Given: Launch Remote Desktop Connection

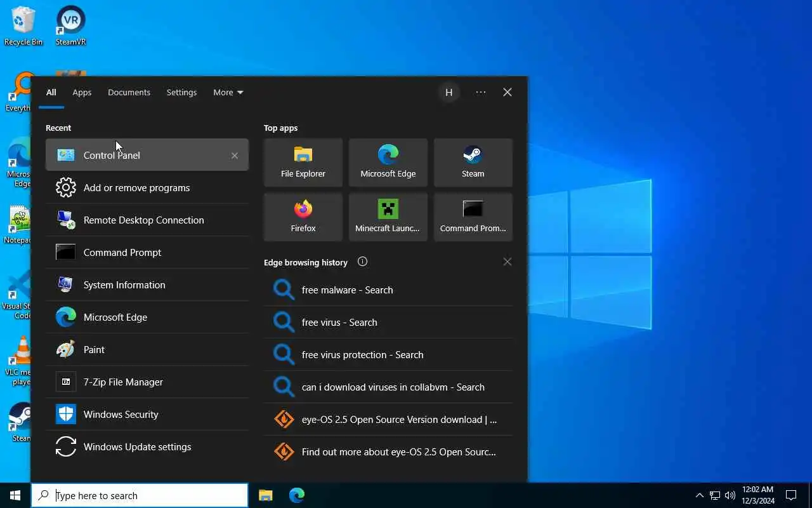Looking at the screenshot, I should point(147,220).
